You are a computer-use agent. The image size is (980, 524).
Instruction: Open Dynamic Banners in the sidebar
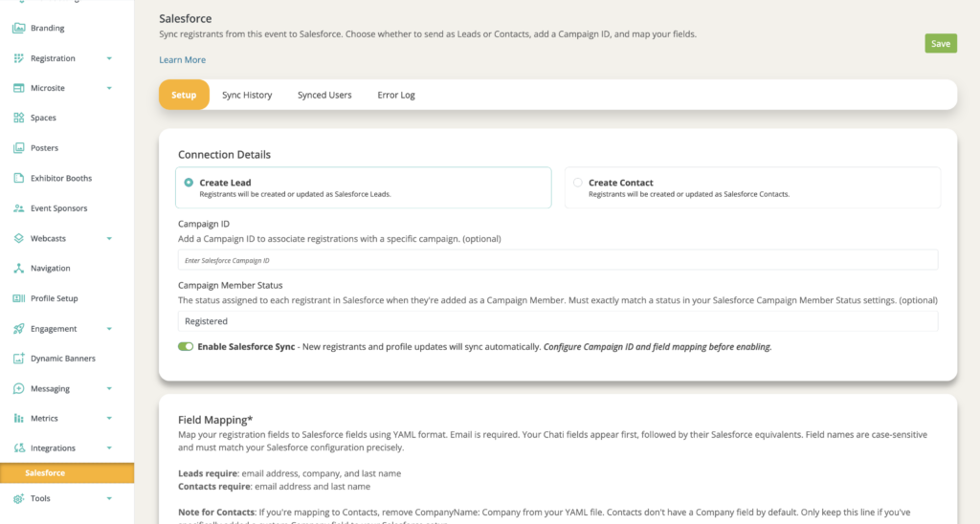coord(63,359)
